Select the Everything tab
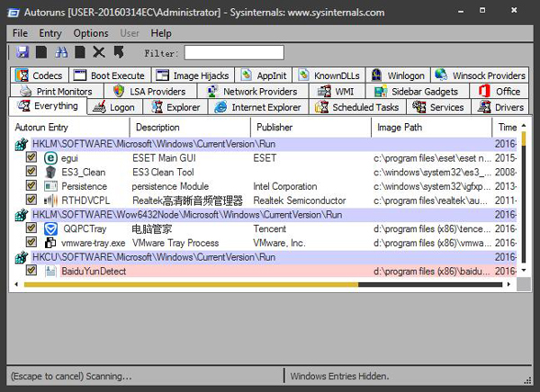 tap(48, 106)
